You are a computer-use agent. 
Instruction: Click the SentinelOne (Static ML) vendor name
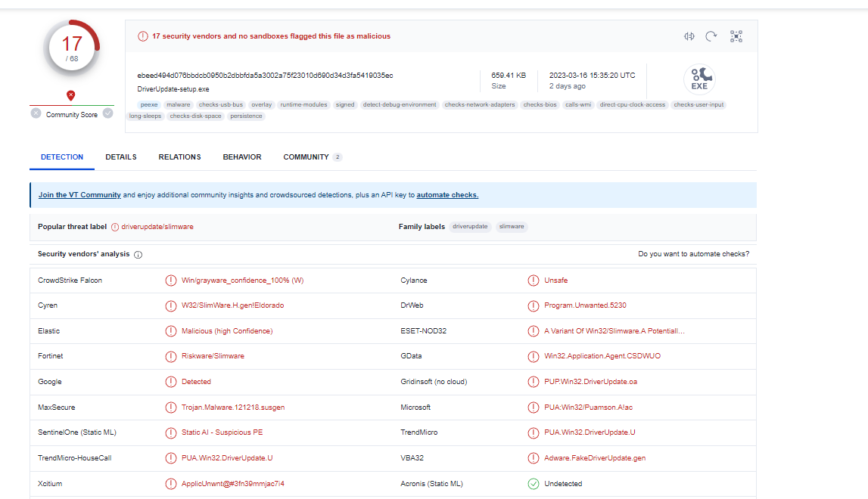[x=77, y=432]
